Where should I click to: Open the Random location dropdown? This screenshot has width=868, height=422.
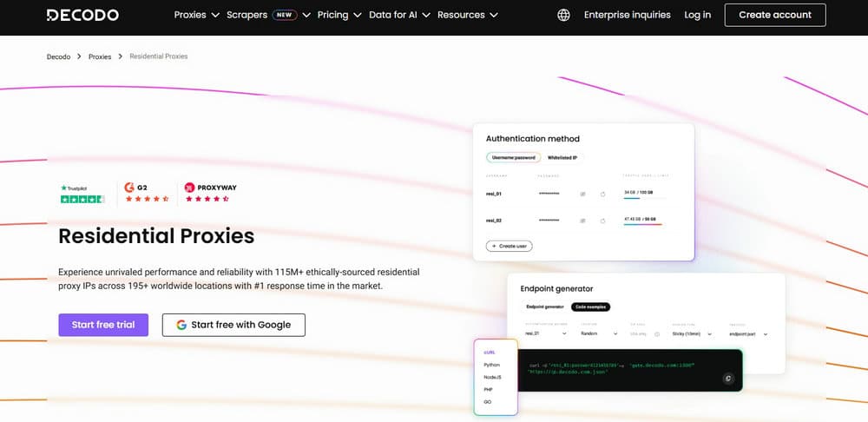tap(599, 334)
